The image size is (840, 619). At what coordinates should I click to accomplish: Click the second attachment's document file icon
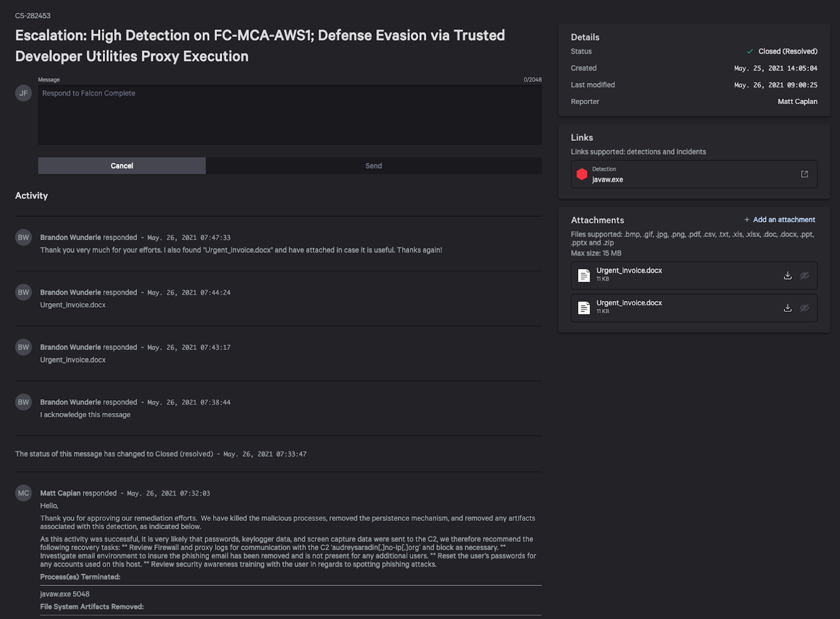pos(583,308)
